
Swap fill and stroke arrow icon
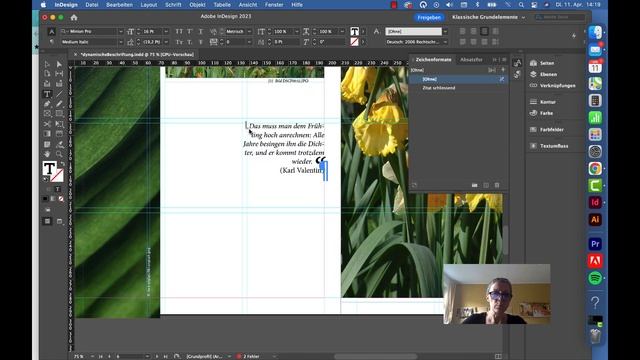[62, 164]
